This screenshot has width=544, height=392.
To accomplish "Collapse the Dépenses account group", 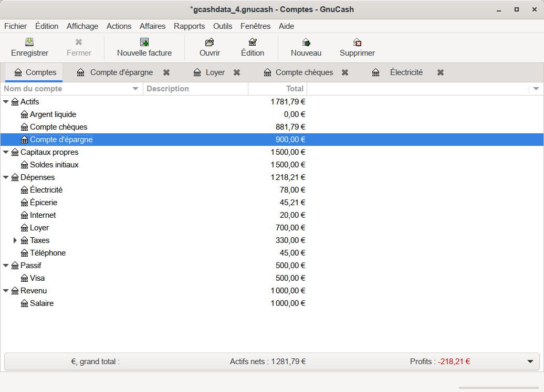I will pos(6,177).
